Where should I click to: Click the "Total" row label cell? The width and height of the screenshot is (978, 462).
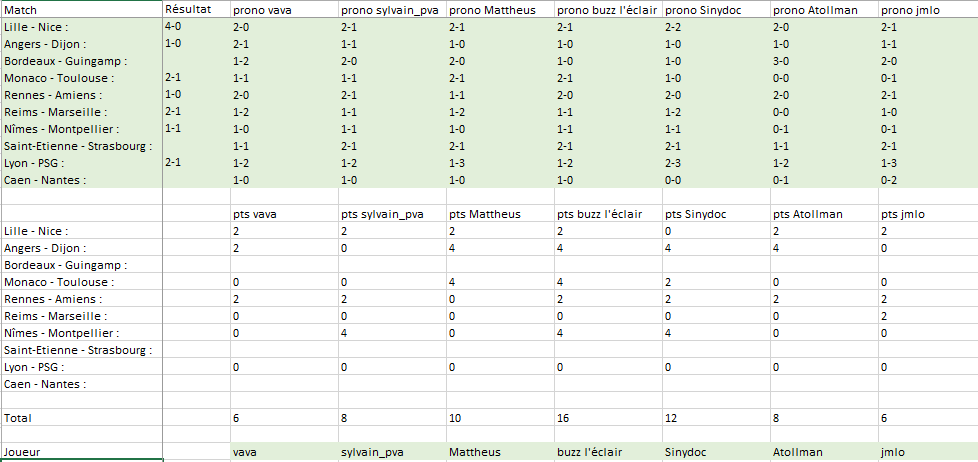pos(19,417)
